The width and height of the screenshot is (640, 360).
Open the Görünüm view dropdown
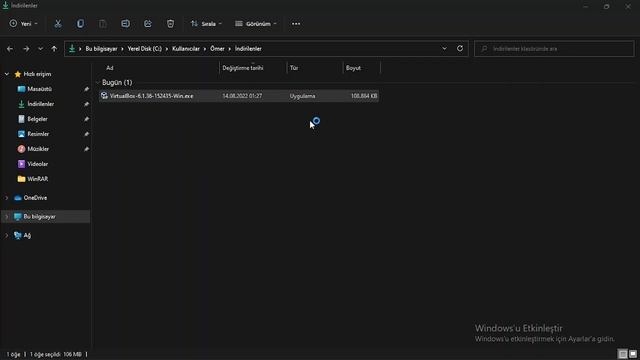pos(256,24)
